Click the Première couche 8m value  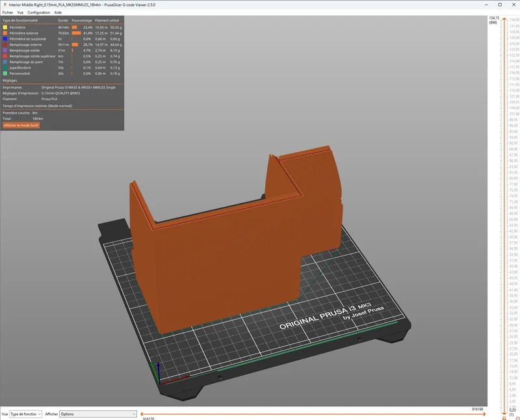click(35, 112)
